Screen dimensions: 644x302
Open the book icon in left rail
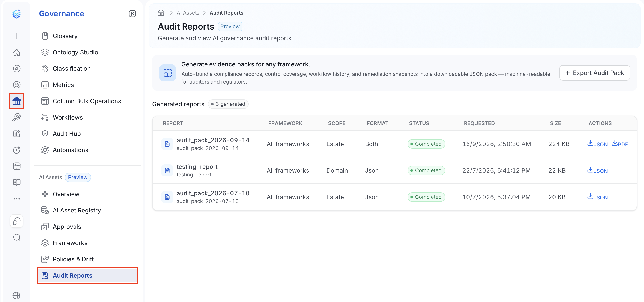click(17, 182)
